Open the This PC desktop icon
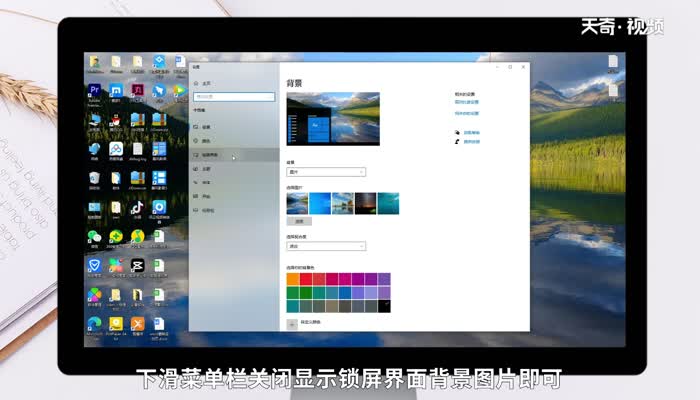Screen dimensions: 700x400 [x=94, y=120]
